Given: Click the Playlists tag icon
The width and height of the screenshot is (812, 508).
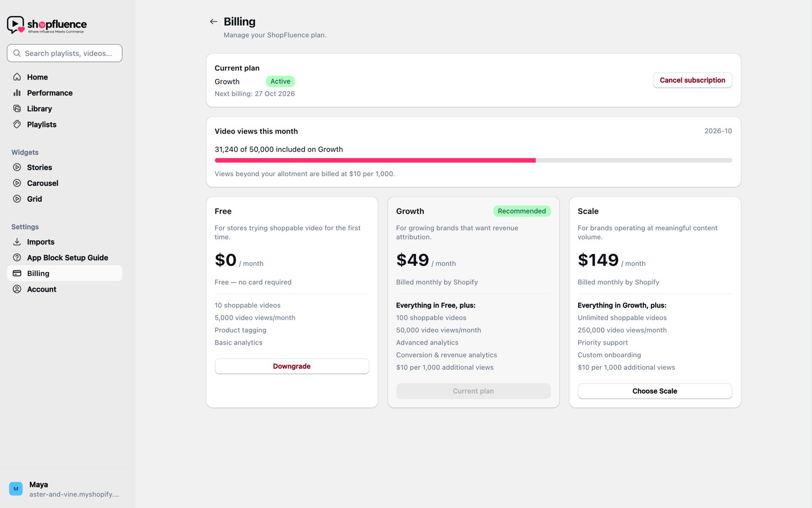Looking at the screenshot, I should [17, 124].
